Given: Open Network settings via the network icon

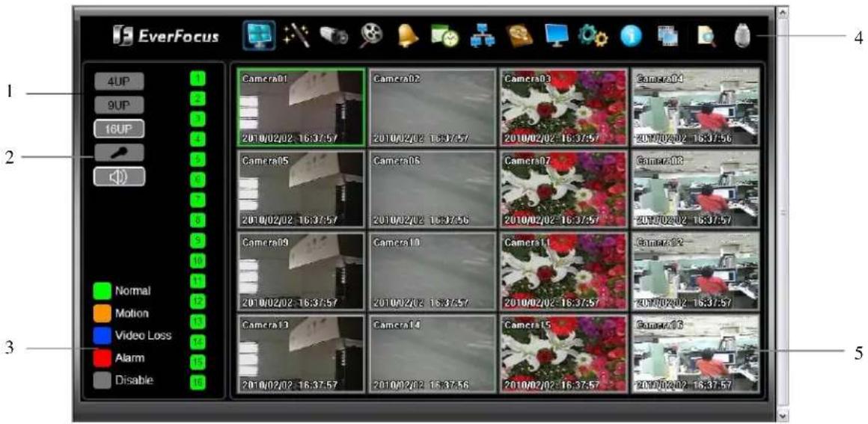Looking at the screenshot, I should pos(482,37).
